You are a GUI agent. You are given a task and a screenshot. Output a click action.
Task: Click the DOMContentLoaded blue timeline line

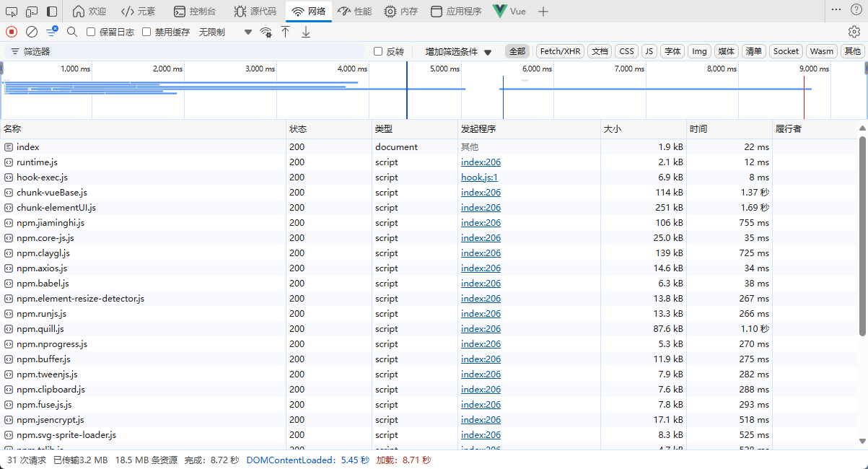(407, 90)
